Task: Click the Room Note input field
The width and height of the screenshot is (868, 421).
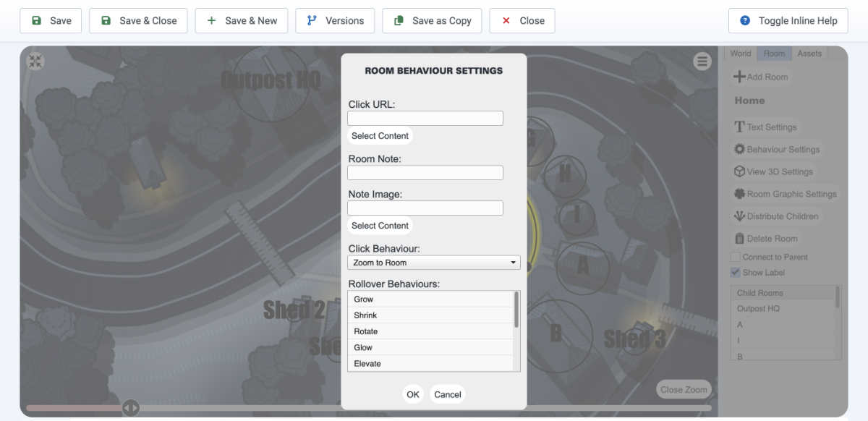Action: click(425, 173)
